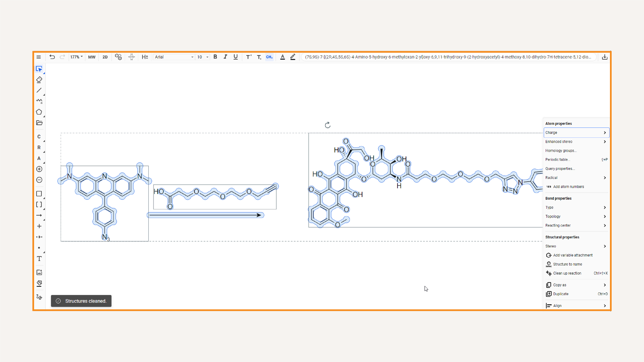Select the reaction arrow tool
The width and height of the screenshot is (644, 362).
pyautogui.click(x=39, y=215)
